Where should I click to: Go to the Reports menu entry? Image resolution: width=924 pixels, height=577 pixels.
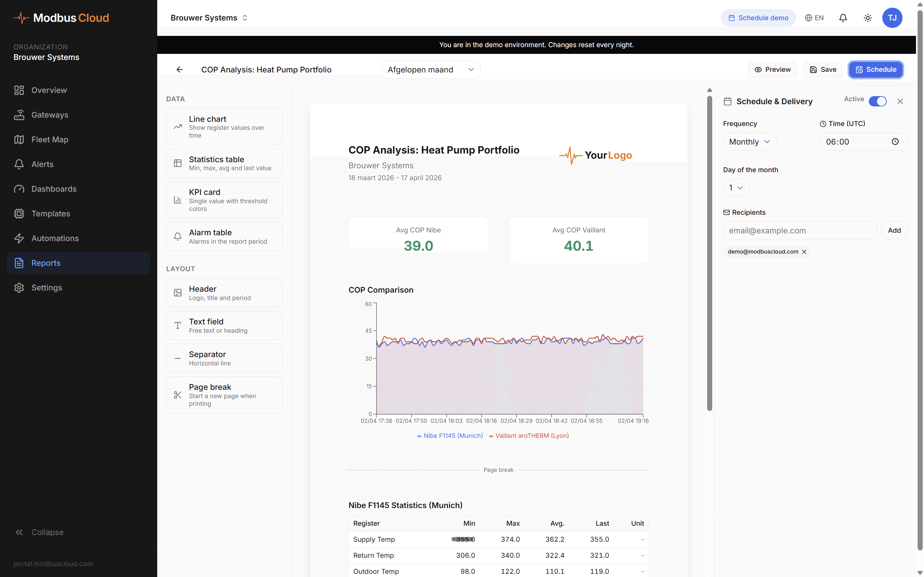(46, 263)
